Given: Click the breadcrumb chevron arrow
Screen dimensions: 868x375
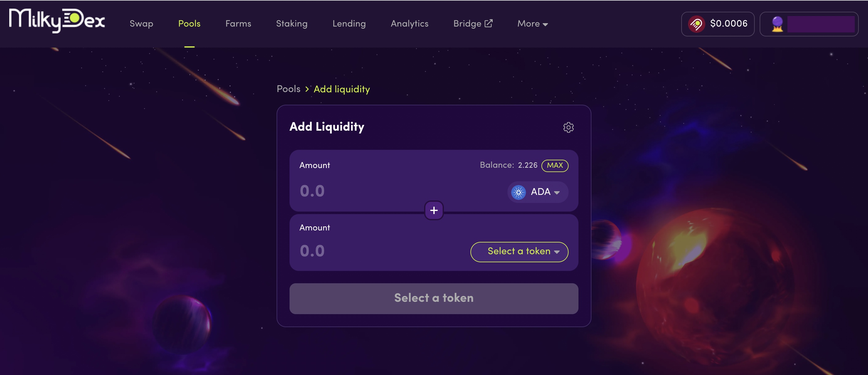Looking at the screenshot, I should (307, 89).
